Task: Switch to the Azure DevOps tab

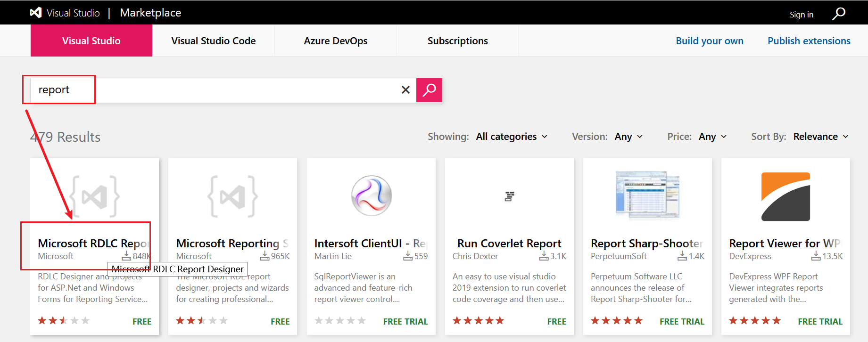Action: [336, 41]
